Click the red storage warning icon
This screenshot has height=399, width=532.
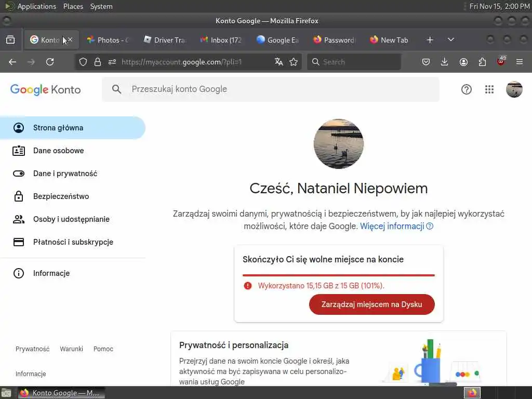click(248, 286)
